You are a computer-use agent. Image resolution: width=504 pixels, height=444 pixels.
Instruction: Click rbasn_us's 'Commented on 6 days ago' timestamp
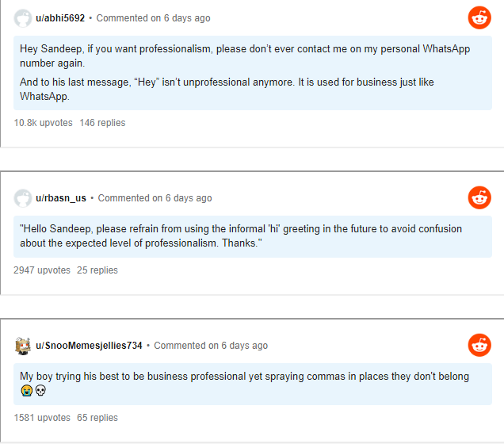[x=155, y=198]
